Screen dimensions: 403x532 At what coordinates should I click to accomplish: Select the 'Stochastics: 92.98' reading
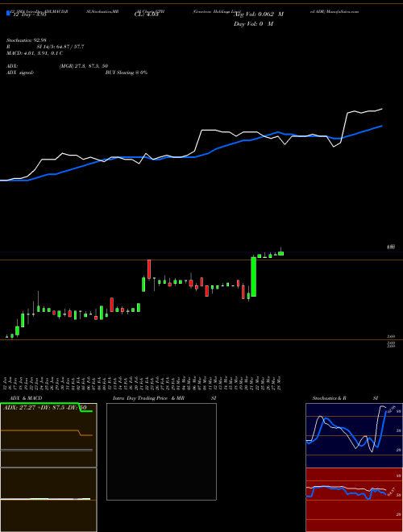pyautogui.click(x=26, y=40)
